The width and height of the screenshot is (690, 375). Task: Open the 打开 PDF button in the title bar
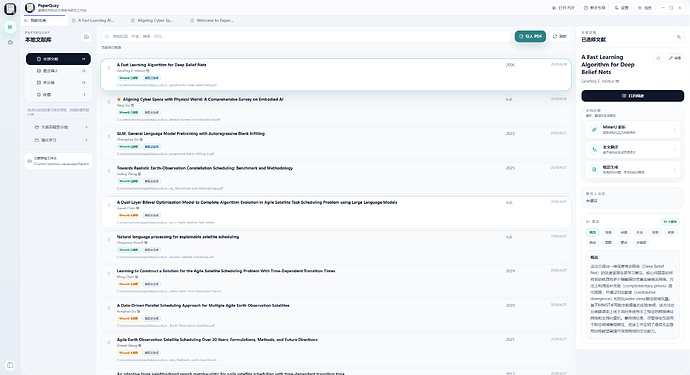[x=563, y=8]
